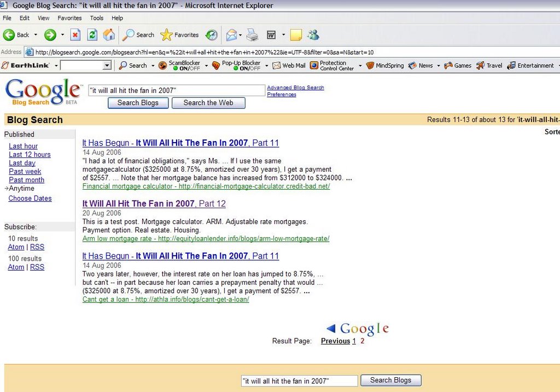Open the File menu
The height and width of the screenshot is (392, 560).
click(7, 18)
